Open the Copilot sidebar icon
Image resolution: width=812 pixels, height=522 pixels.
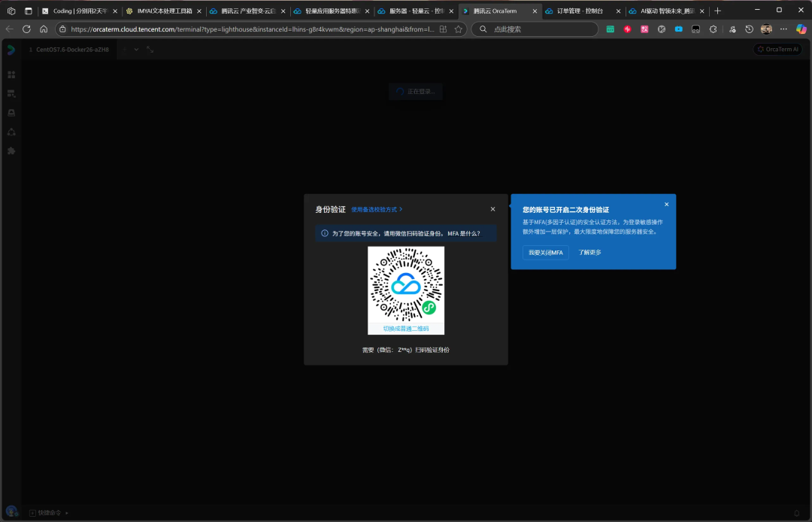(x=801, y=29)
